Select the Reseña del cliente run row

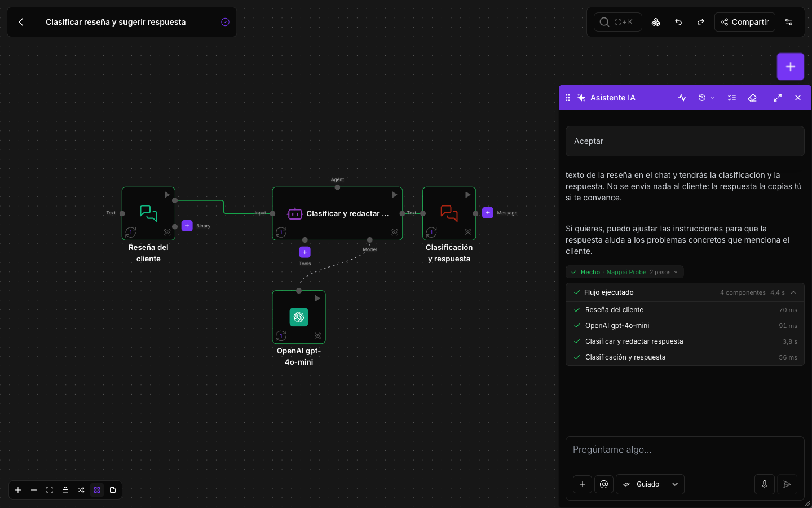(x=685, y=310)
